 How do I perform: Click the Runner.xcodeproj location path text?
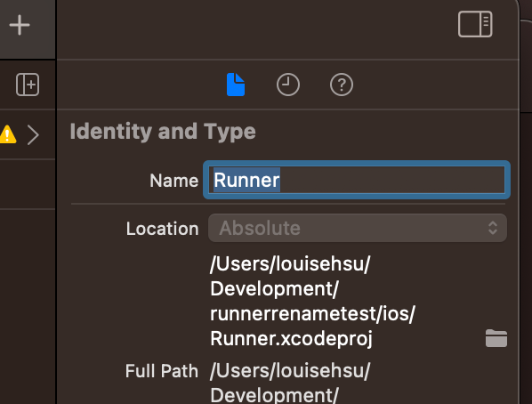click(x=312, y=301)
